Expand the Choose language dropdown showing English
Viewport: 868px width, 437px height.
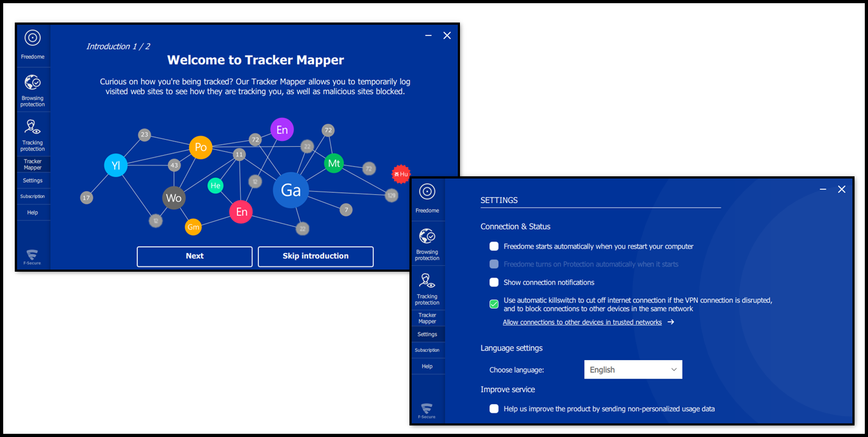(x=633, y=370)
